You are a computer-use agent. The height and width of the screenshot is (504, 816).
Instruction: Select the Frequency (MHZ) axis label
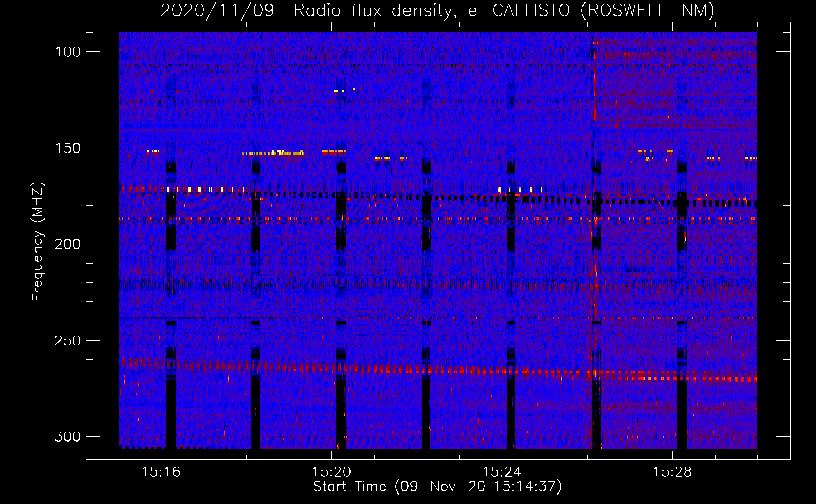click(x=38, y=242)
